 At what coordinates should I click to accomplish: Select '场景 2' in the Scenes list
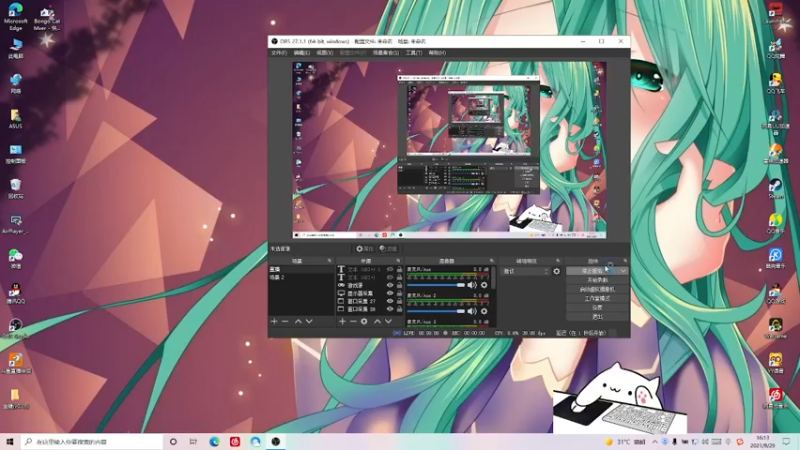pos(301,277)
